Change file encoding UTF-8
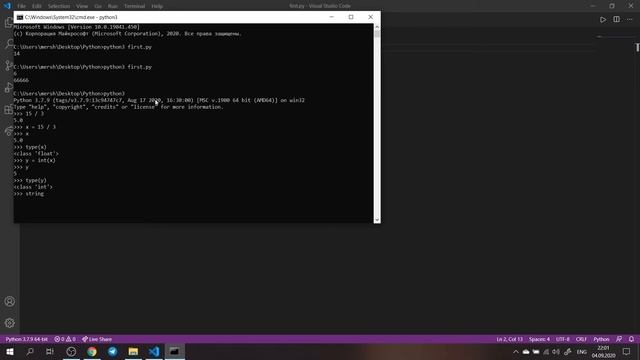 point(562,339)
